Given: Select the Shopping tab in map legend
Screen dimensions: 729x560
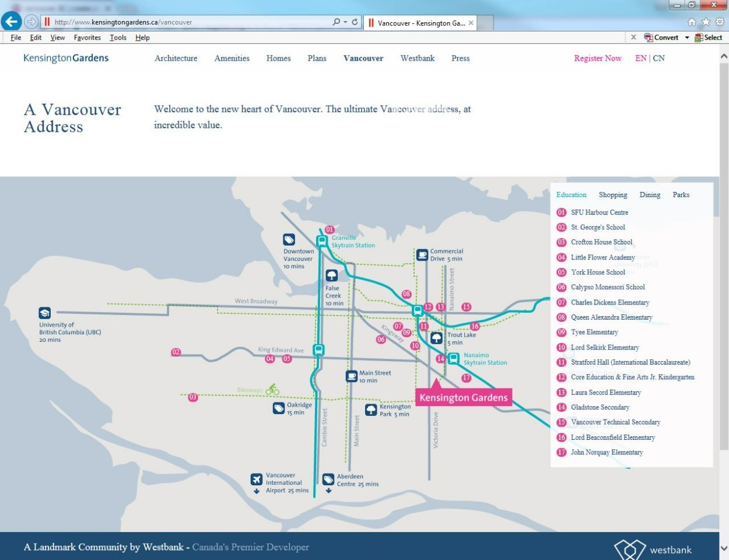Looking at the screenshot, I should [613, 195].
